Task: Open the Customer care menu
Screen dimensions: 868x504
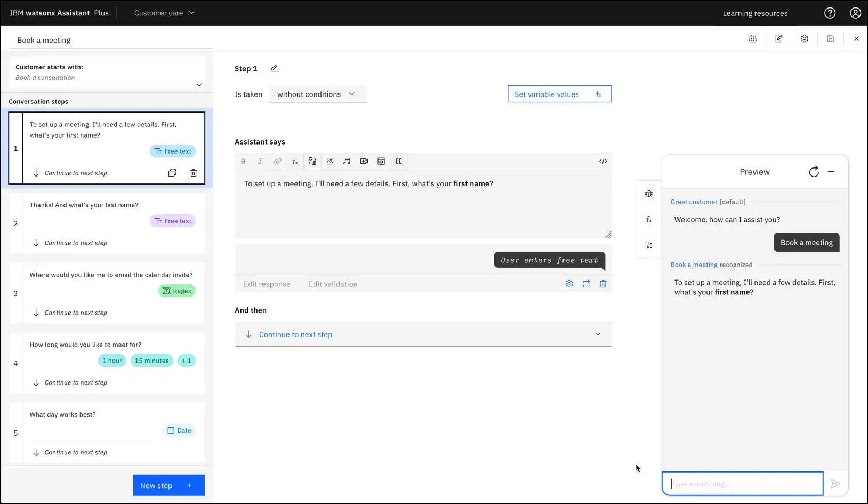Action: coord(164,13)
